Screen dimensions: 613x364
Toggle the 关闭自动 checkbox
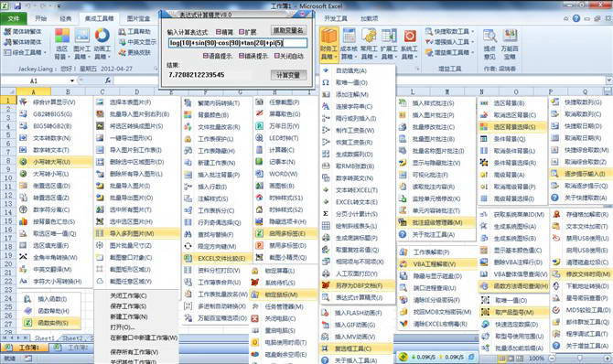277,56
